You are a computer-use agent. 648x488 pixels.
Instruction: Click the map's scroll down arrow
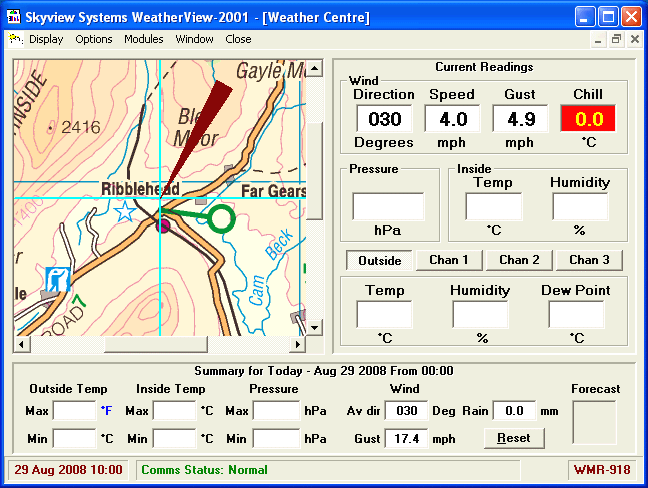point(314,328)
